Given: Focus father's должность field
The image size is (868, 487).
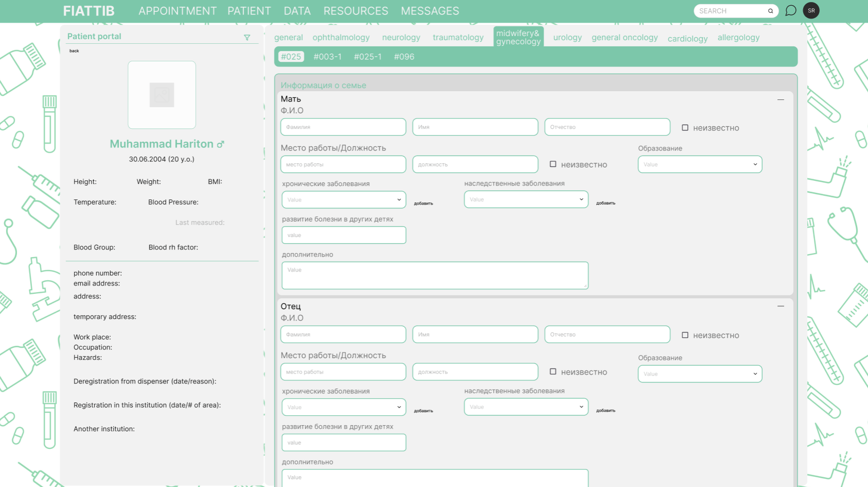Looking at the screenshot, I should [475, 372].
